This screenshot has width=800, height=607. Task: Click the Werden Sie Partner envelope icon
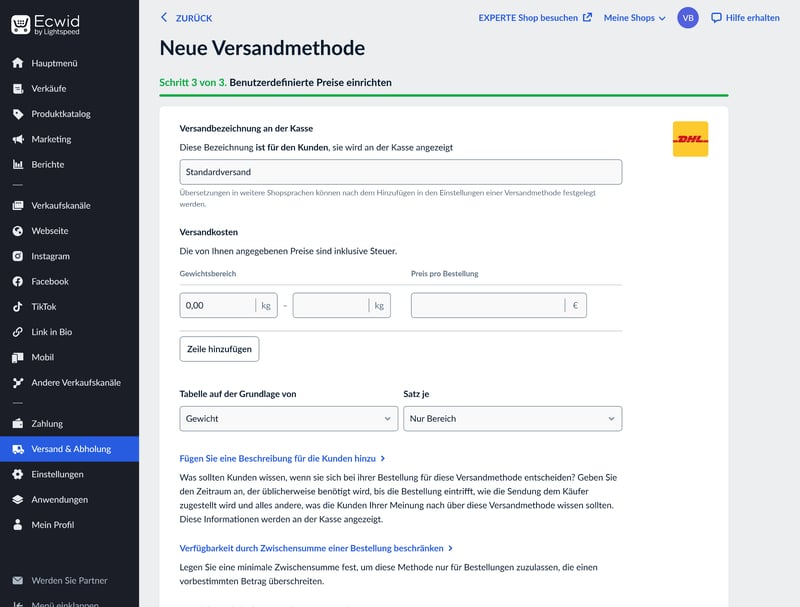pyautogui.click(x=18, y=580)
